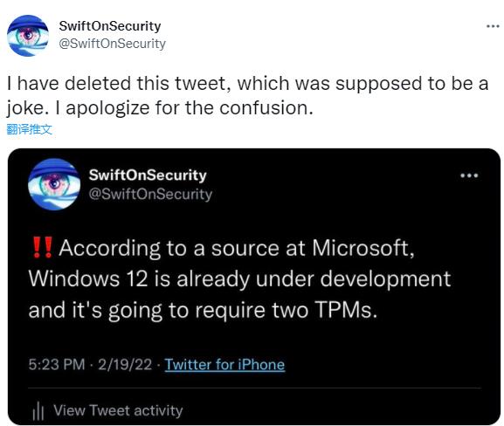Screen dimensions: 504x426
Task: Click the bold SwiftOnSecurity name on the top tweet
Action: [x=110, y=26]
